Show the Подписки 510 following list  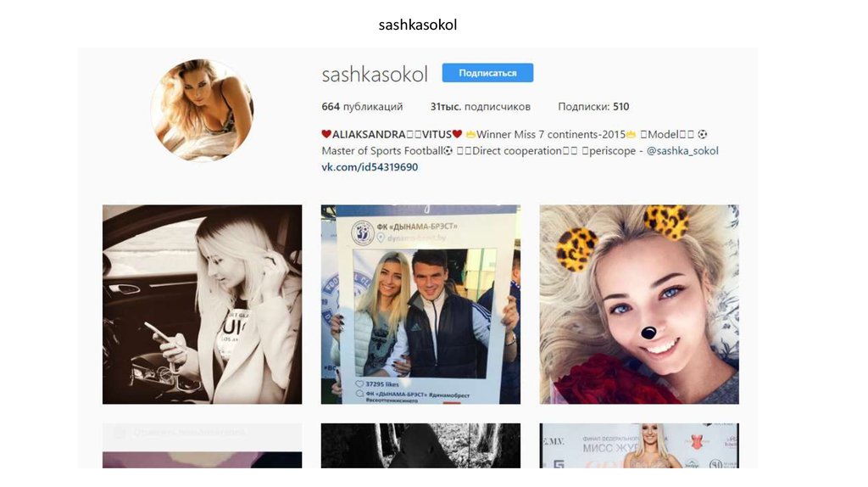(x=593, y=106)
